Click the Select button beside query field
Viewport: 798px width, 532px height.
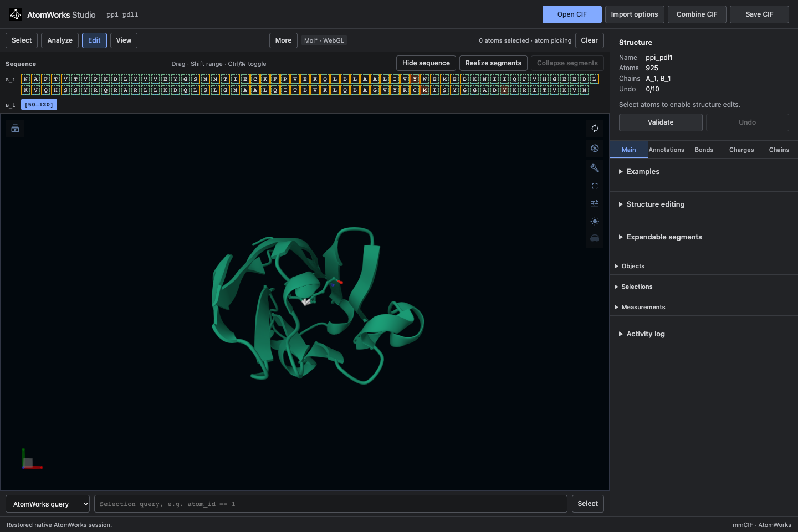tap(587, 504)
